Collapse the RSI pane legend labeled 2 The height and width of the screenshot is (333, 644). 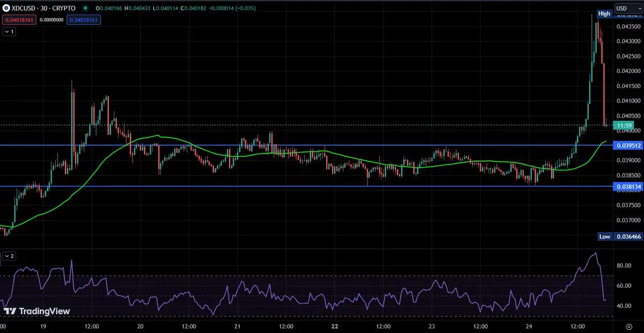click(x=9, y=256)
